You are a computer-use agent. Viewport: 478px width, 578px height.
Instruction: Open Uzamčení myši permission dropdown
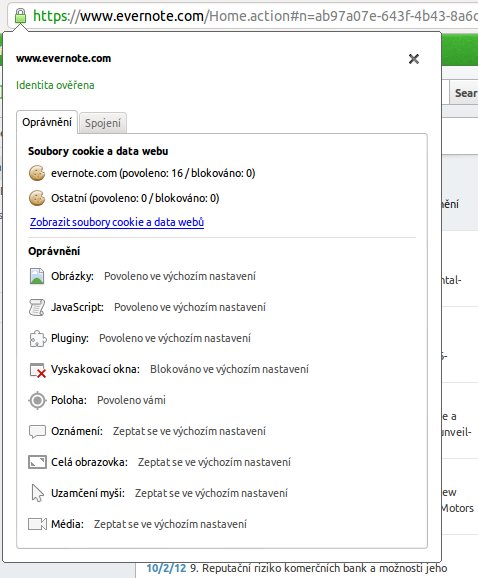(x=211, y=493)
